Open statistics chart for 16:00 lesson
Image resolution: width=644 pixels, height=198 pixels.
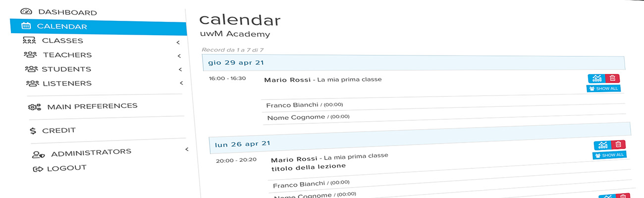click(x=596, y=78)
